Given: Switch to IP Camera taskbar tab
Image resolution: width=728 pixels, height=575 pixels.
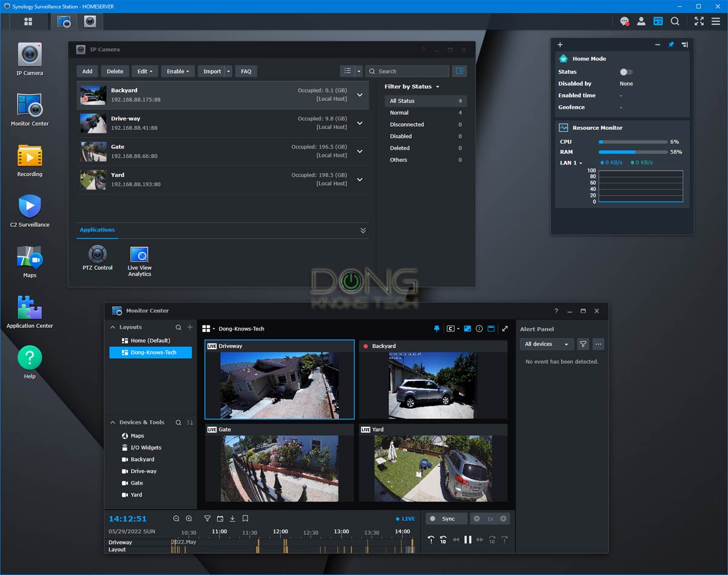Looking at the screenshot, I should [x=90, y=21].
